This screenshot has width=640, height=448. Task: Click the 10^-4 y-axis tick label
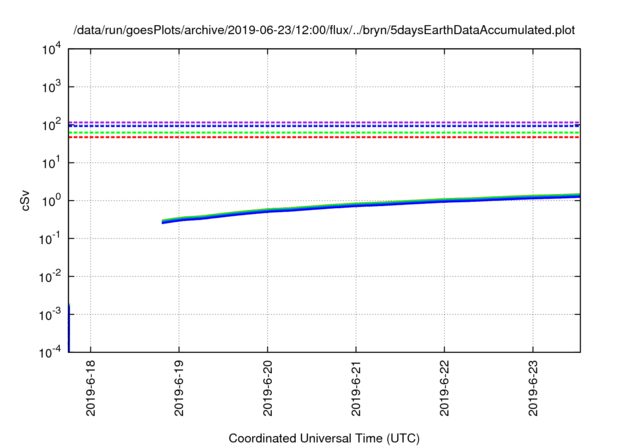(x=50, y=352)
